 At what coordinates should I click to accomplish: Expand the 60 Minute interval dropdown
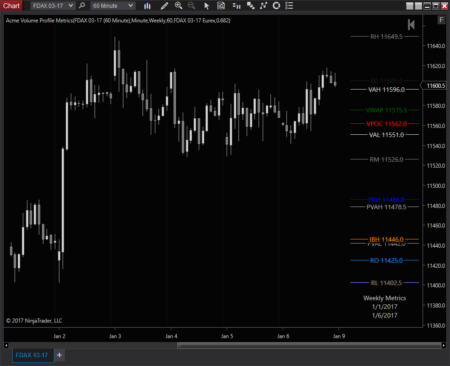(113, 6)
